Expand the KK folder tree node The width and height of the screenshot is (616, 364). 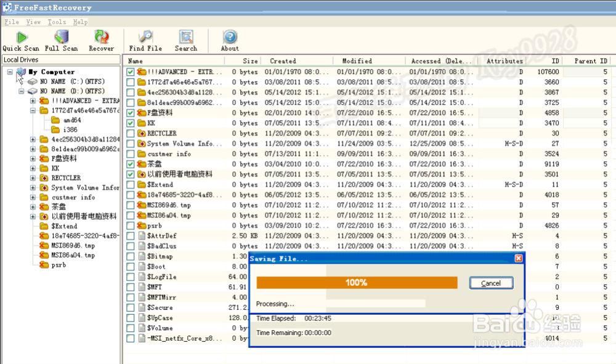[x=33, y=169]
